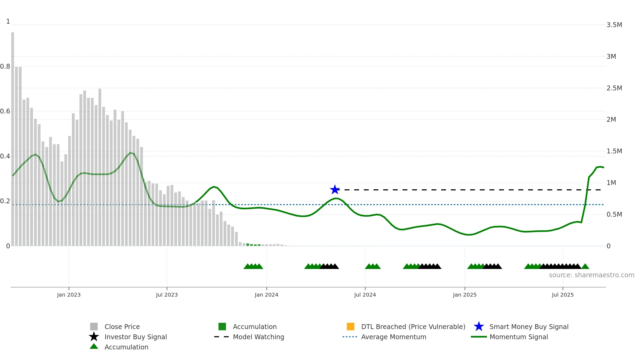Toggle the Average Momentum legend label

coord(394,337)
